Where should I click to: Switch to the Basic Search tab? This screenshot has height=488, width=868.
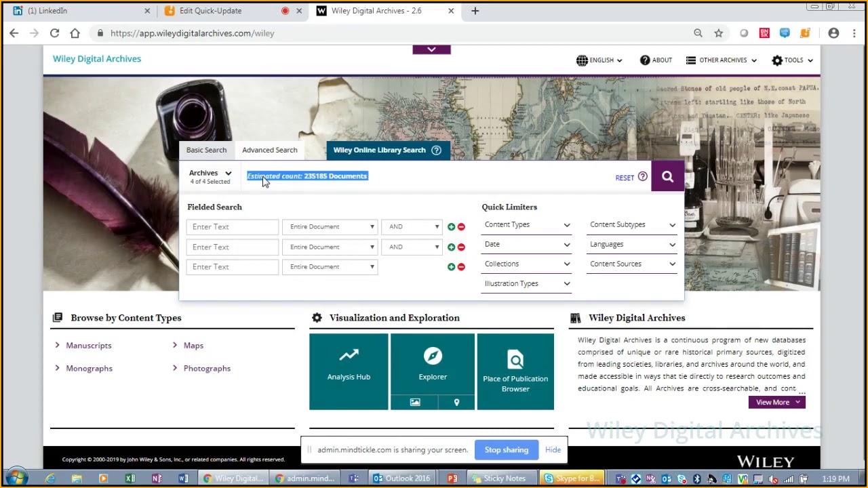point(206,150)
